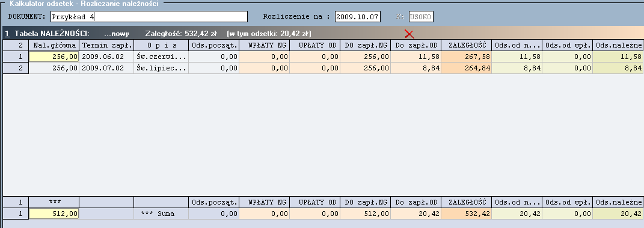Click the USOKO field next to K:
644x228 pixels.
point(421,17)
